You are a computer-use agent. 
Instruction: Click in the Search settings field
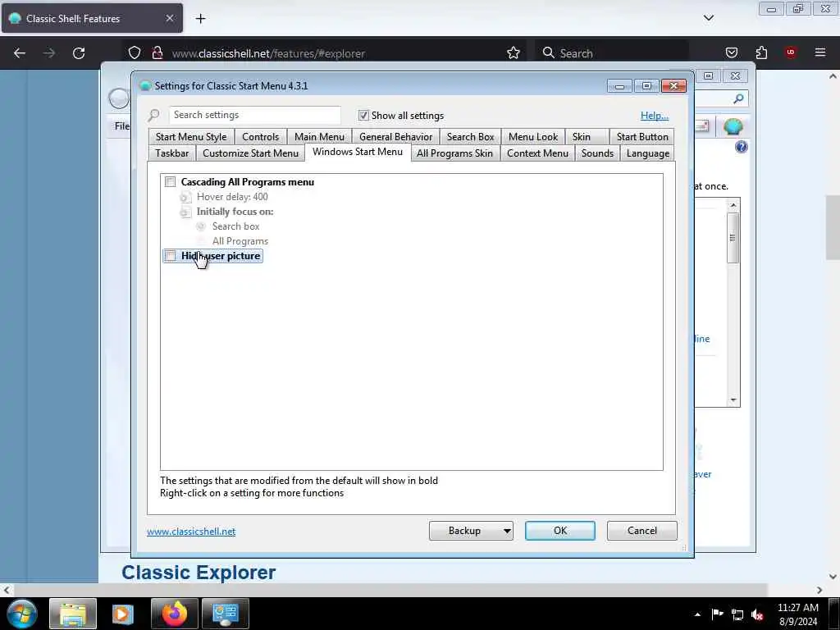[x=254, y=115]
